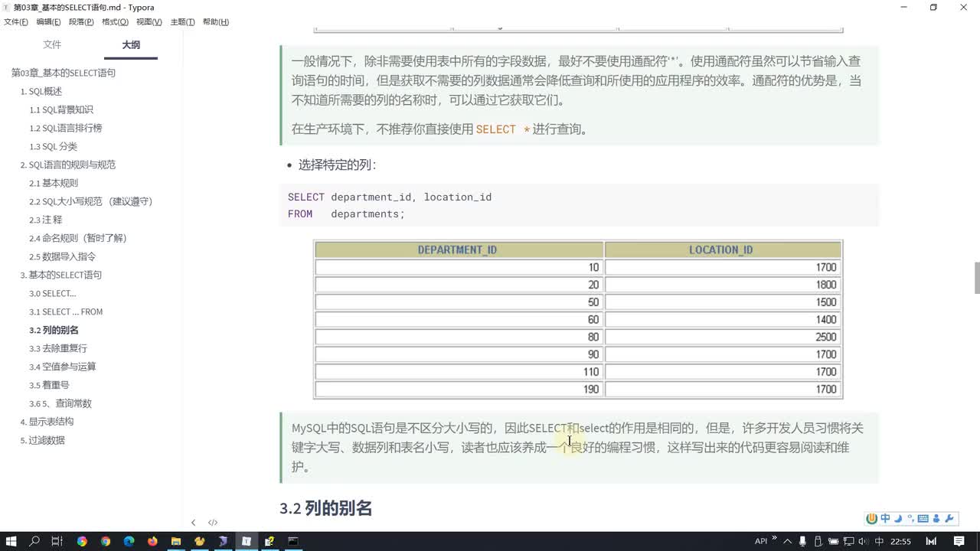Open the 编辑(E) menu
The width and height of the screenshot is (980, 551).
coord(48,21)
